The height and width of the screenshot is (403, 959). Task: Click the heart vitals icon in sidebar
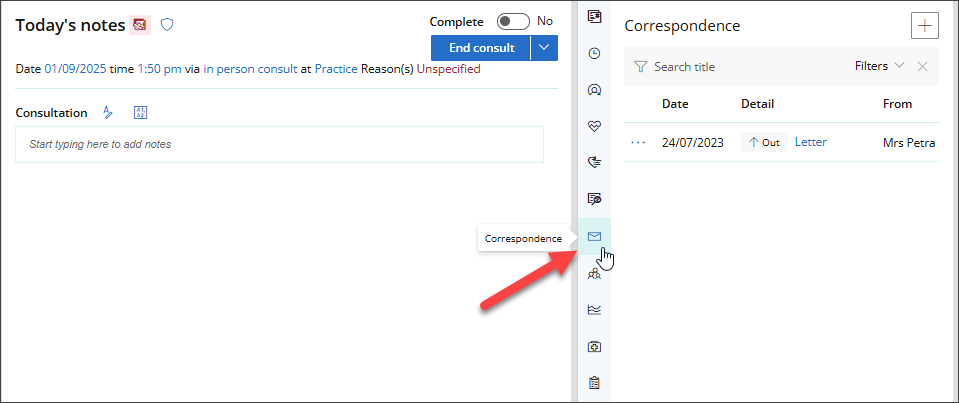[x=594, y=126]
